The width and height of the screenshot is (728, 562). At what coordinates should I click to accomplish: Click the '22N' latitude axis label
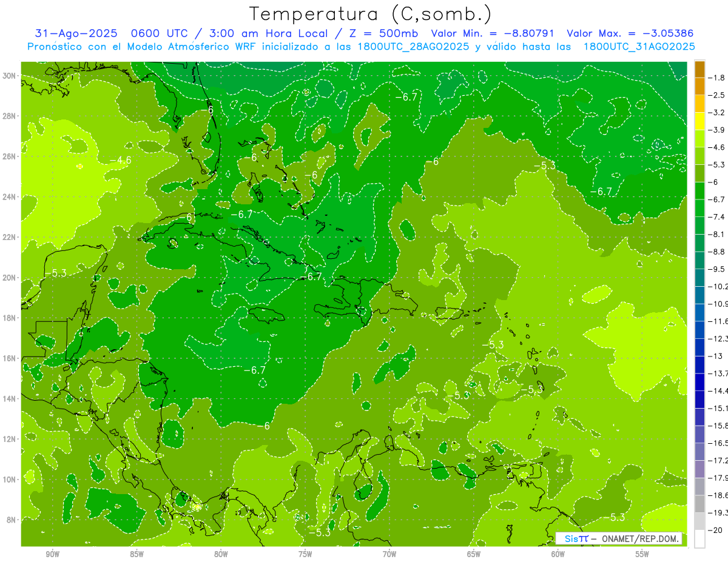[8, 237]
